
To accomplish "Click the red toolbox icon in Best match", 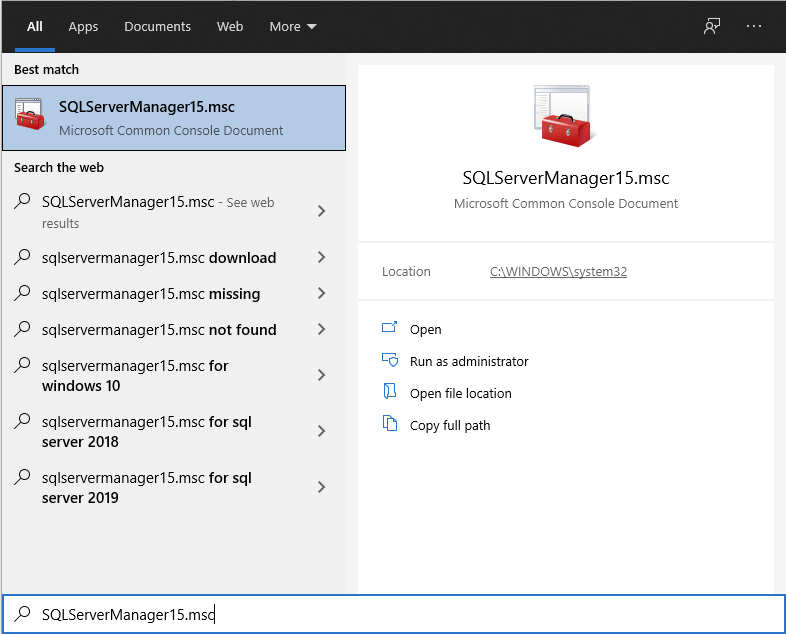I will pos(30,117).
